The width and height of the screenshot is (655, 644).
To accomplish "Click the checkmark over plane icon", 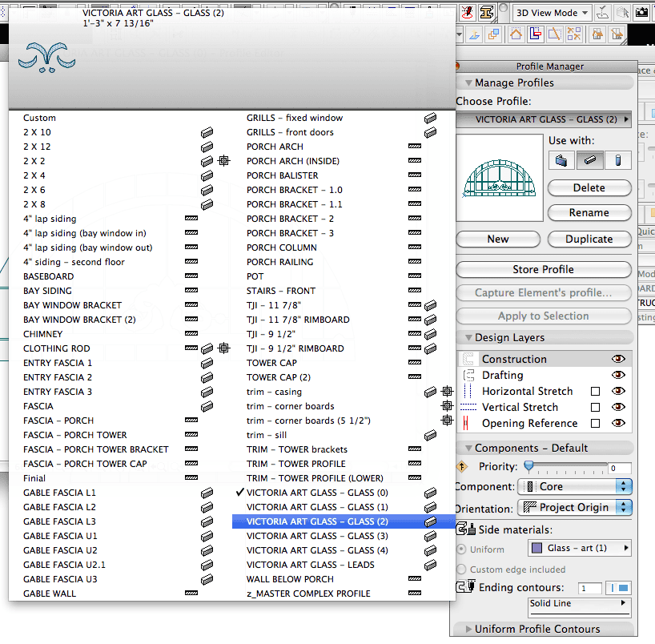I will [x=602, y=14].
